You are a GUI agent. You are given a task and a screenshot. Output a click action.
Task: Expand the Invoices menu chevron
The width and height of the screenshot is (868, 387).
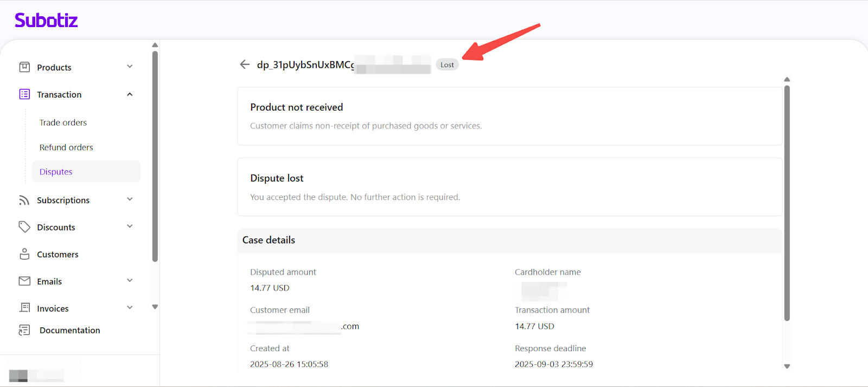click(x=130, y=308)
